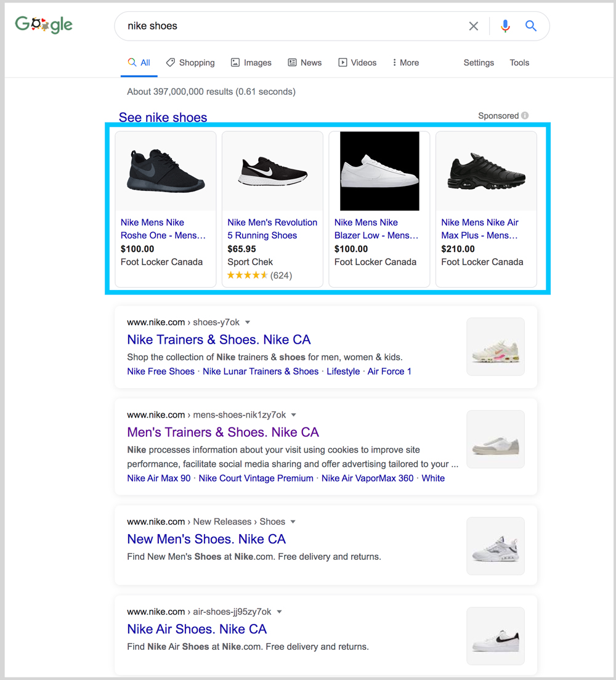Open the 'Air Force 1' sitelink
The height and width of the screenshot is (680, 616).
click(x=389, y=371)
